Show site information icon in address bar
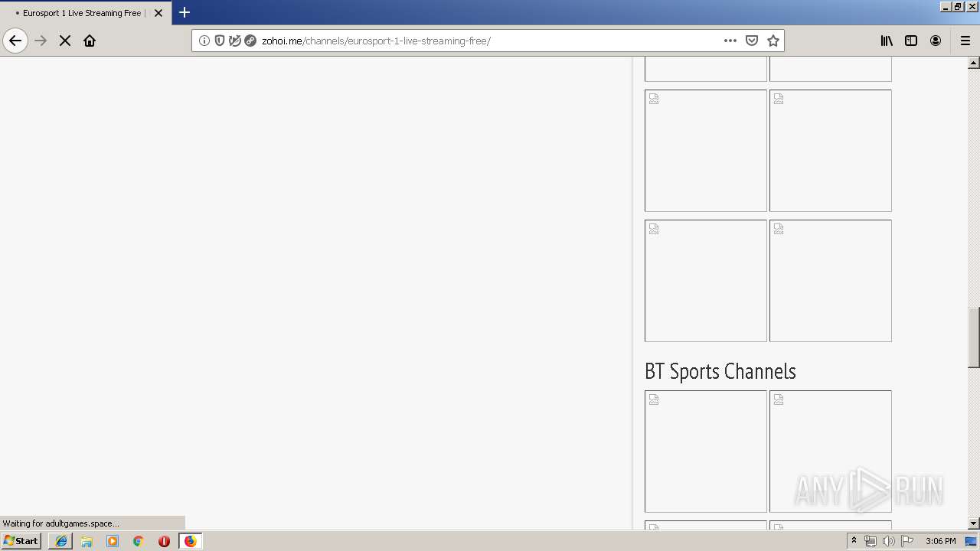The image size is (980, 551). pos(204,41)
